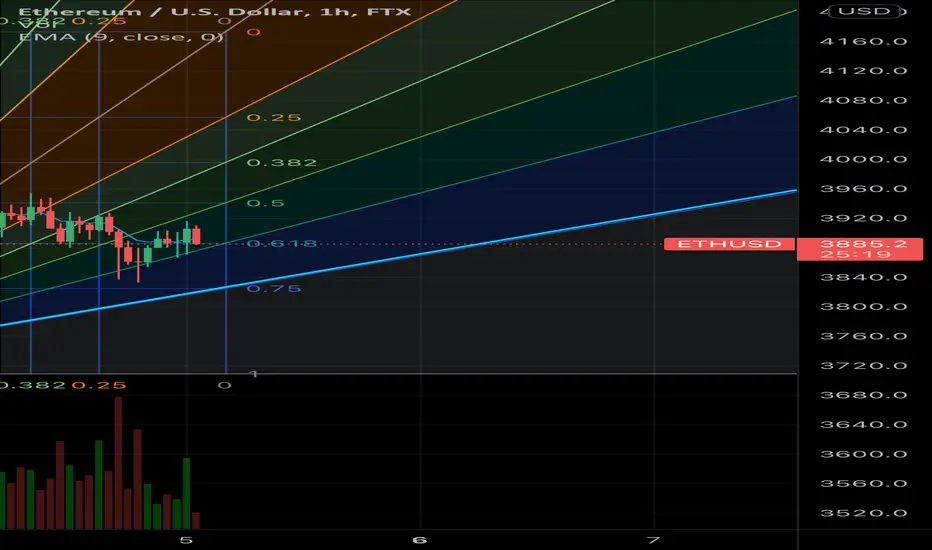Viewport: 932px width, 550px height.
Task: Click date 5 on the time axis
Action: coord(187,540)
